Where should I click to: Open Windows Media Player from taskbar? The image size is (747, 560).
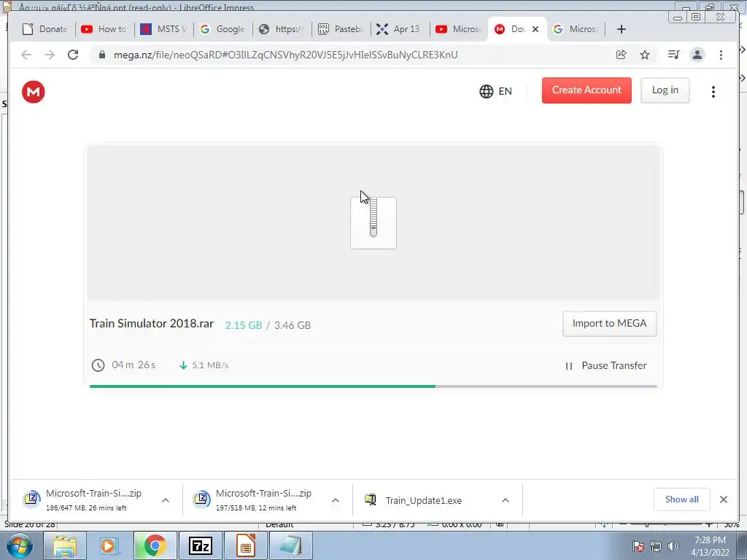tap(109, 545)
